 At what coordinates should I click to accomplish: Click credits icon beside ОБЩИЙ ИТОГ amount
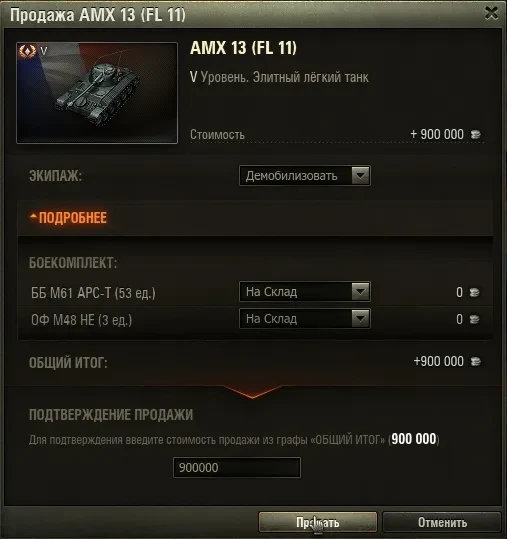476,362
